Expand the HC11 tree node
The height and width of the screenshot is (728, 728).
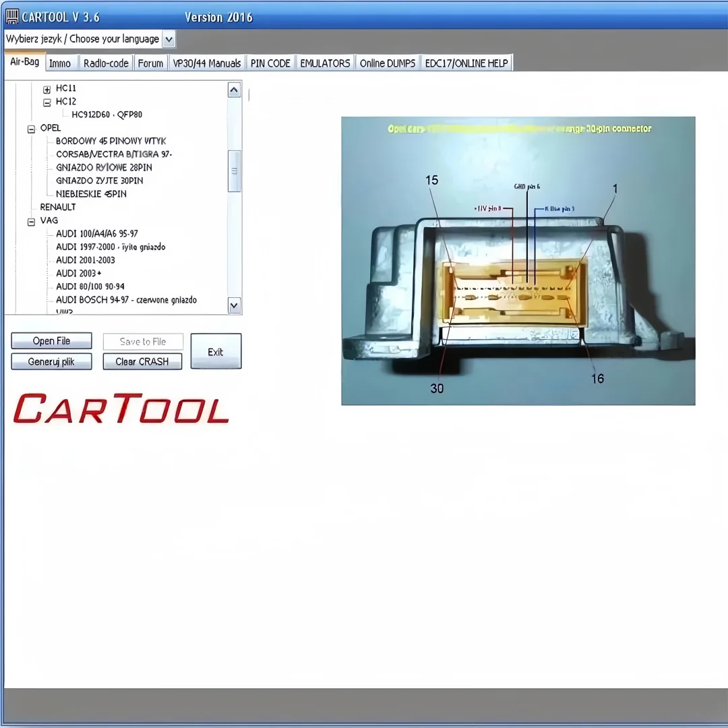[47, 89]
